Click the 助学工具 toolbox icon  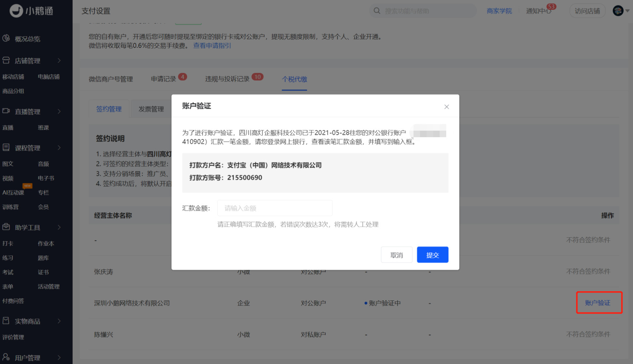point(6,227)
